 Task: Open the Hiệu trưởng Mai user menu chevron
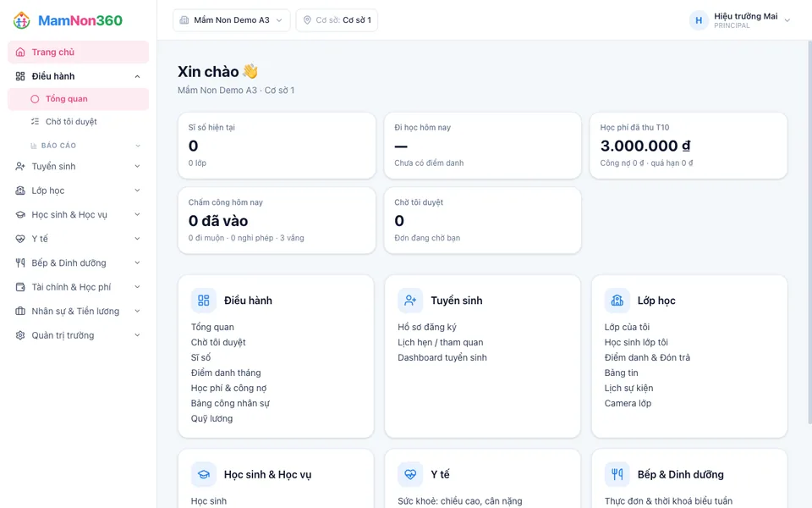[x=787, y=20]
